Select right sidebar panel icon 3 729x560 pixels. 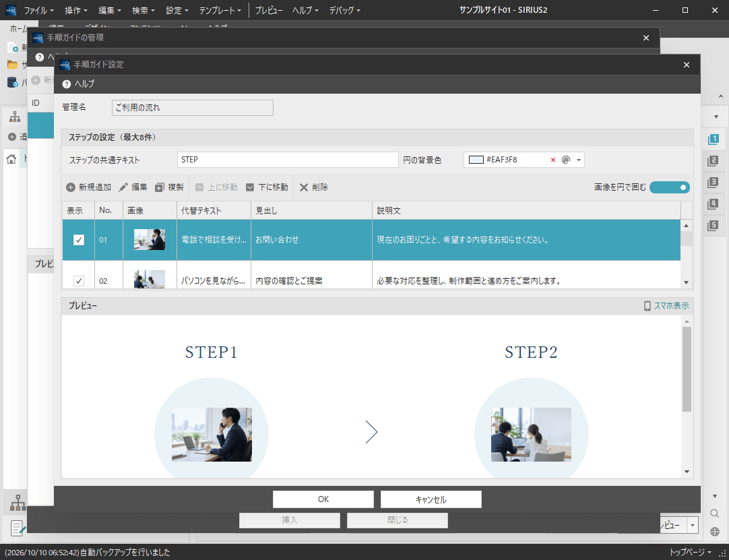(x=713, y=183)
